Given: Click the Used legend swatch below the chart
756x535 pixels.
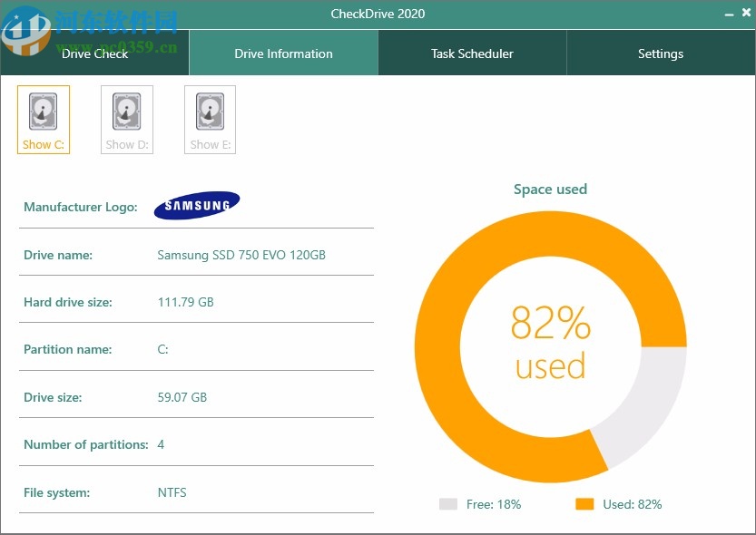Looking at the screenshot, I should (x=584, y=504).
